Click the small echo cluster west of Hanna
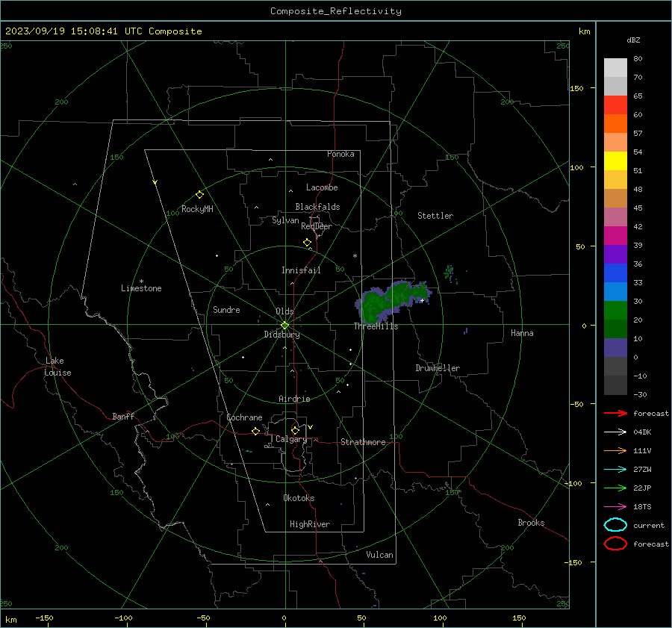Viewport: 672px width, 628px height. (466, 331)
